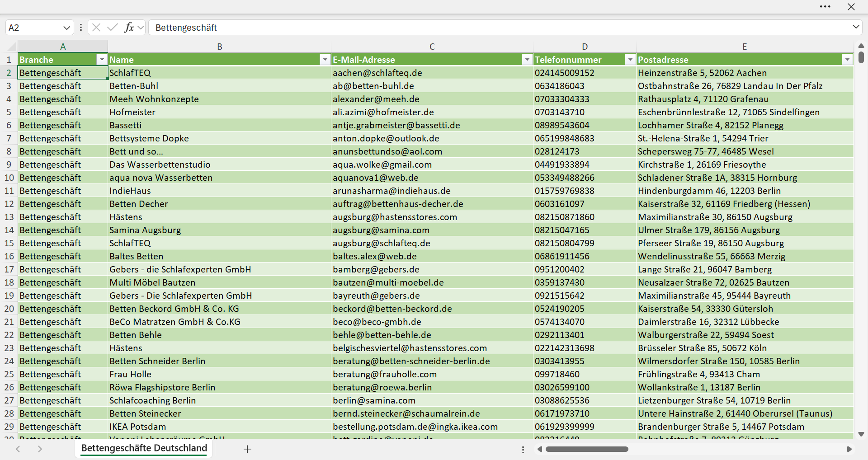Image resolution: width=868 pixels, height=460 pixels.
Task: Open the Branche column filter dropdown
Action: pyautogui.click(x=102, y=60)
